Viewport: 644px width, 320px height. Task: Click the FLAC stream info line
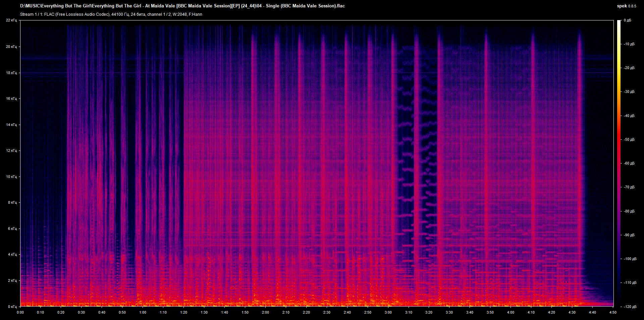(x=111, y=14)
